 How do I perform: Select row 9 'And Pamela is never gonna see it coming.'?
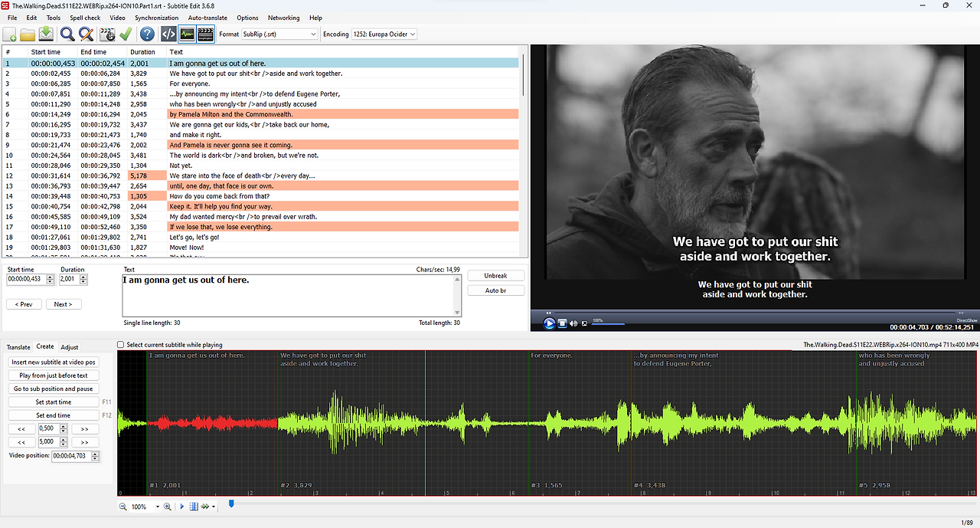point(260,145)
